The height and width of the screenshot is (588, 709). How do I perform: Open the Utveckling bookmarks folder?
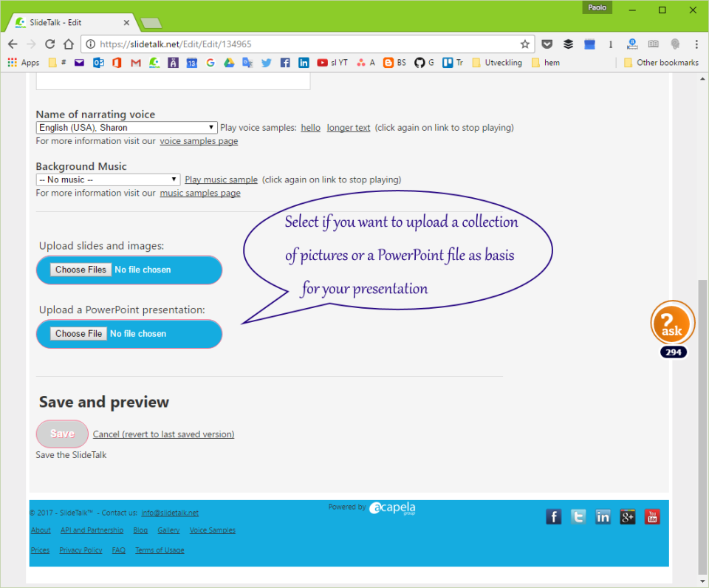[497, 62]
